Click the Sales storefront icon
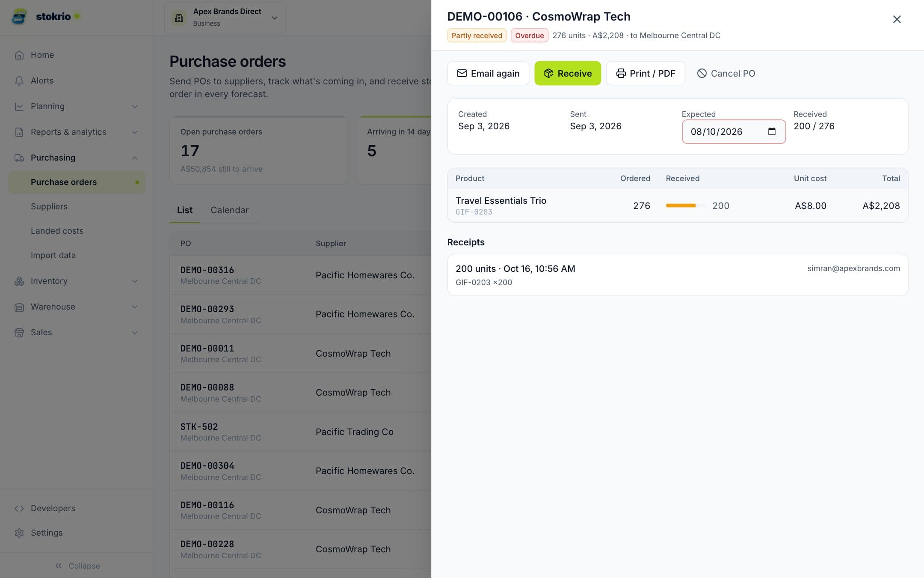 click(x=19, y=333)
